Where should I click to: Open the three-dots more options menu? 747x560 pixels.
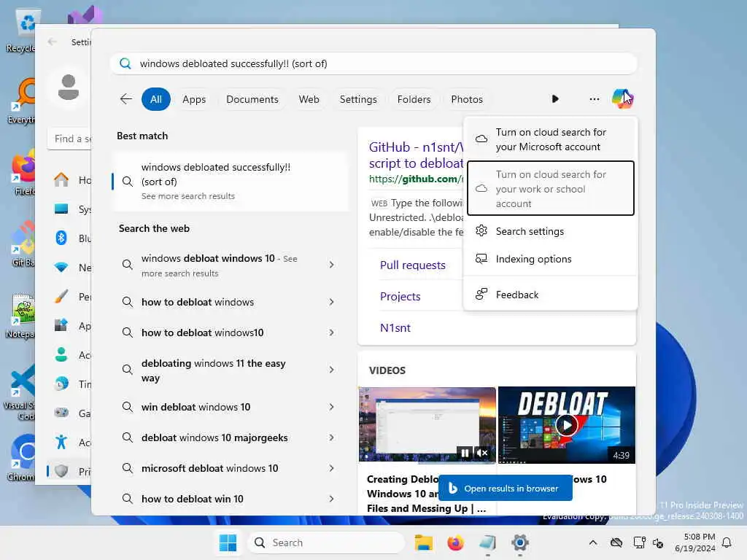tap(594, 99)
